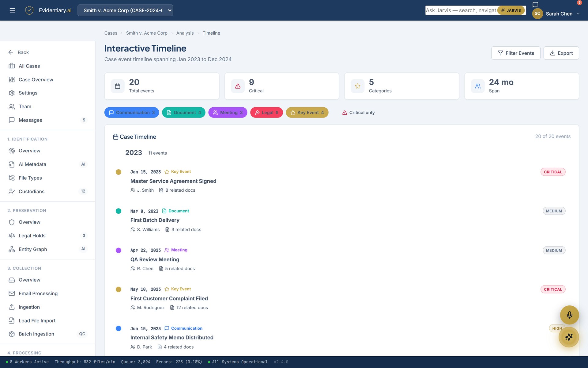
Task: Open Batch Ingestion in sidebar
Action: pos(47,334)
